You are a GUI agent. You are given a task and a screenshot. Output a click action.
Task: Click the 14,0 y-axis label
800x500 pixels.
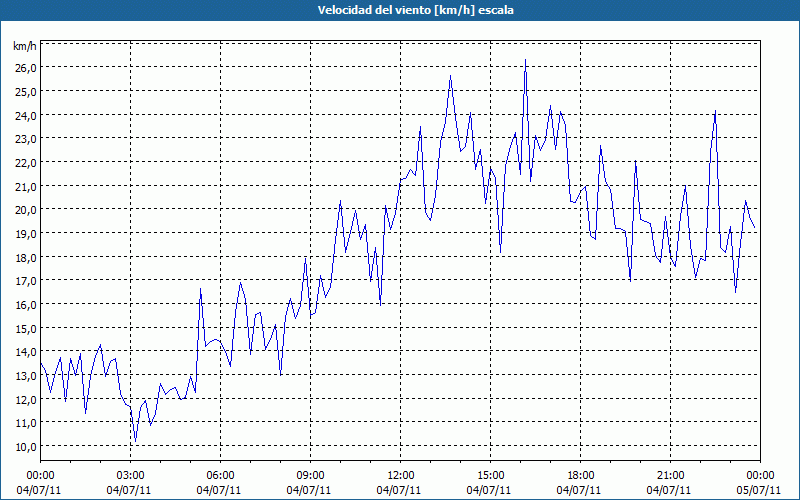click(25, 352)
